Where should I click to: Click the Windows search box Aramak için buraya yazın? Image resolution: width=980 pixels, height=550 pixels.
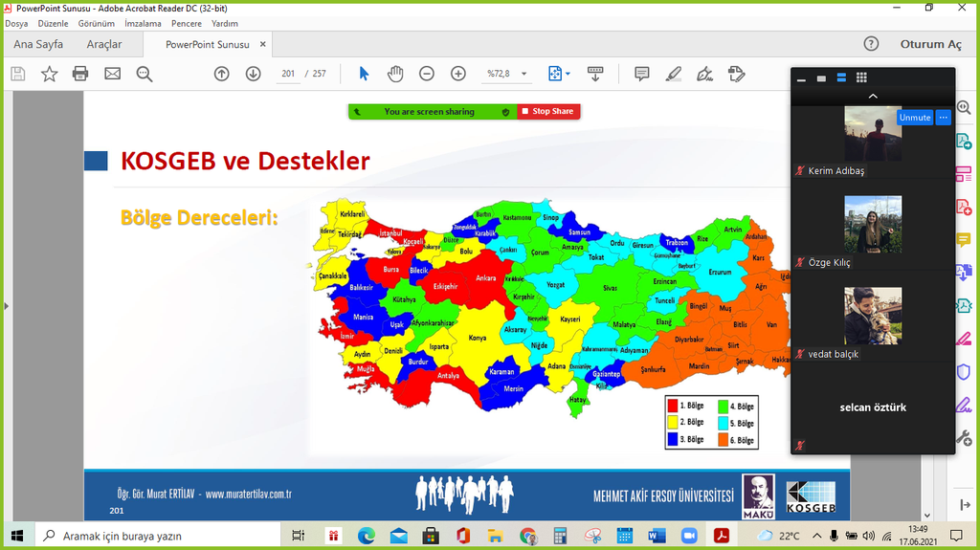[x=159, y=536]
